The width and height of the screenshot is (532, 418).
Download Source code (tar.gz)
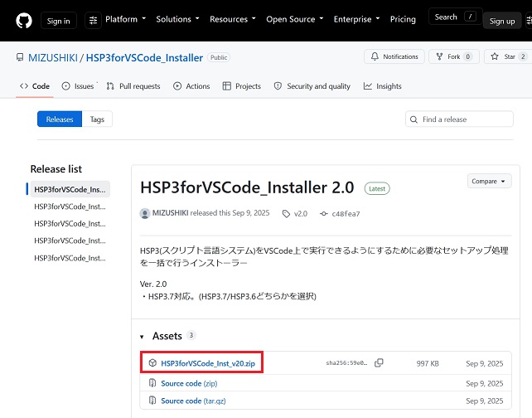click(x=193, y=401)
